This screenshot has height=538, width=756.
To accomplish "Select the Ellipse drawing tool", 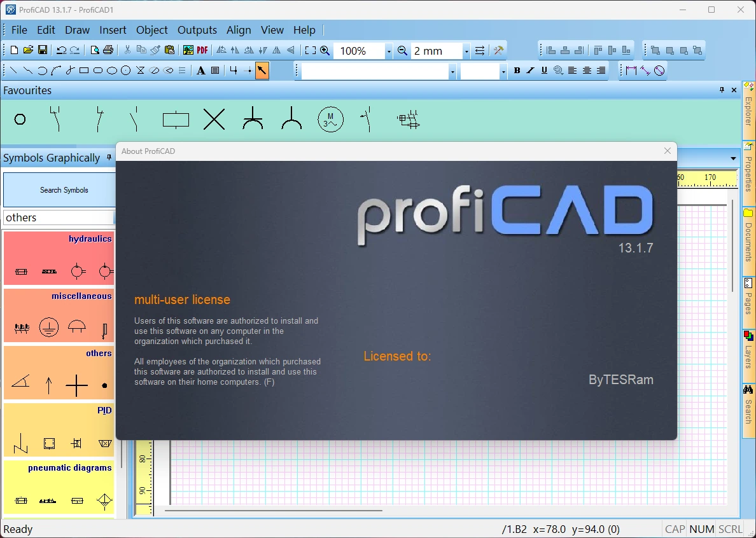I will click(x=112, y=71).
